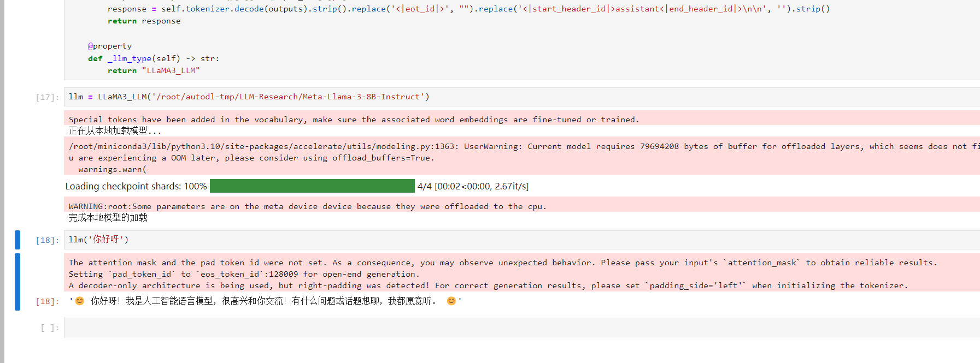Click the '4/4 [00:02<00:00, 2.67it/s]' progress text
Screen dimensions: 980x363
click(473, 186)
